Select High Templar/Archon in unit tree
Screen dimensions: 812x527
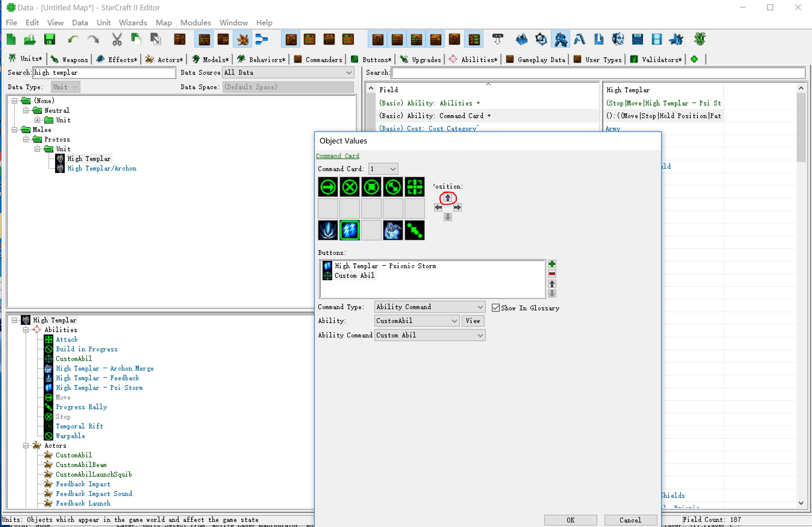pos(102,168)
